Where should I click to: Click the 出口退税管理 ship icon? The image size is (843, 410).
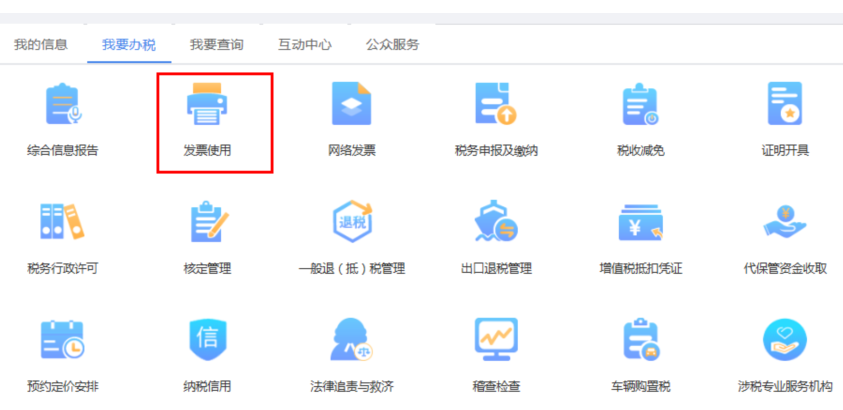(496, 222)
